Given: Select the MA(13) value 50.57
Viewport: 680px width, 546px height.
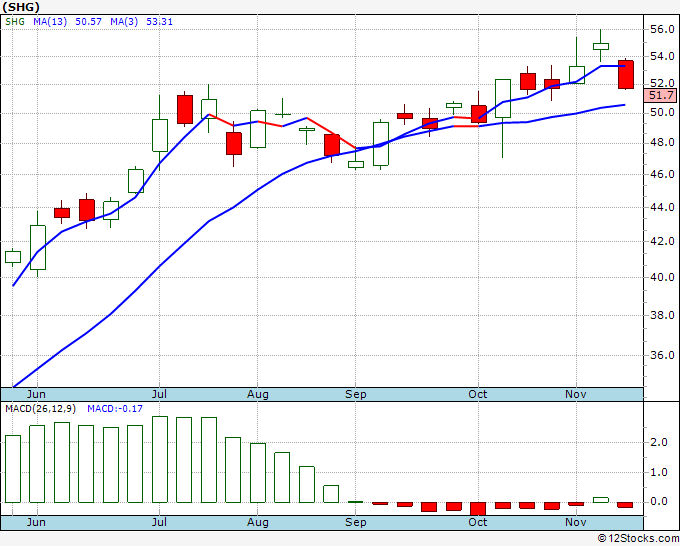Looking at the screenshot, I should (x=88, y=22).
